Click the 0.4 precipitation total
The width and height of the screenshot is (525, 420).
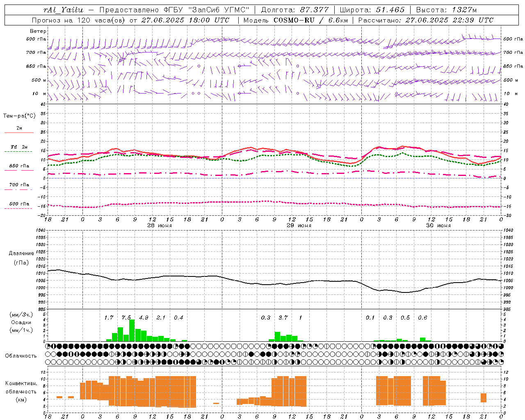[x=178, y=317]
